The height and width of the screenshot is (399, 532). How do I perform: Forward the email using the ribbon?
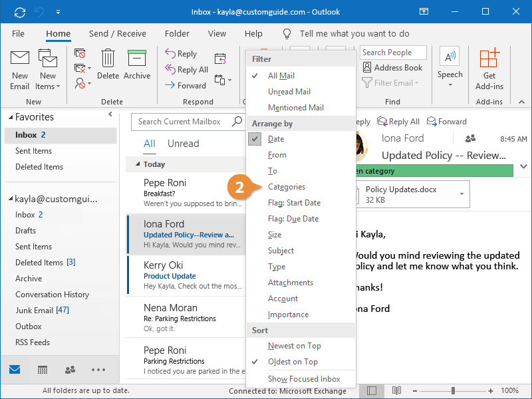tap(186, 86)
